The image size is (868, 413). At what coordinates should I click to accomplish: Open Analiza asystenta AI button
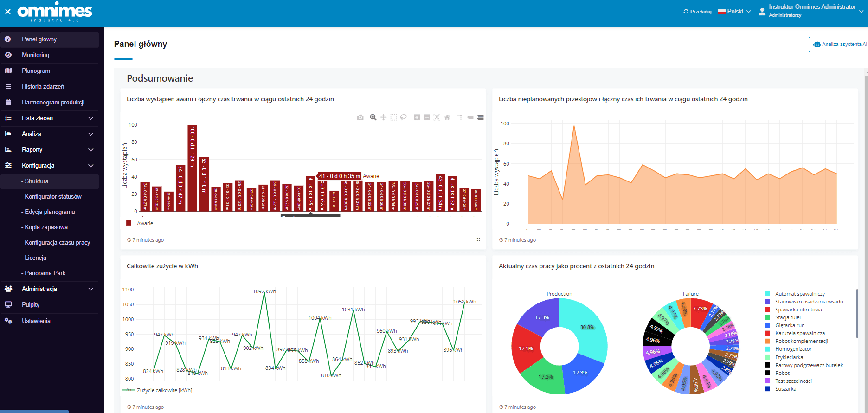pos(838,45)
